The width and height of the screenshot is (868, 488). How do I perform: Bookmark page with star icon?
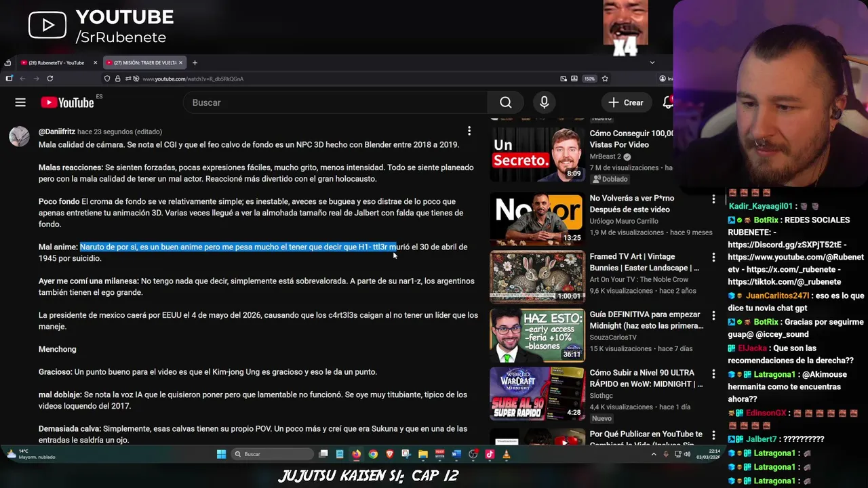[605, 79]
